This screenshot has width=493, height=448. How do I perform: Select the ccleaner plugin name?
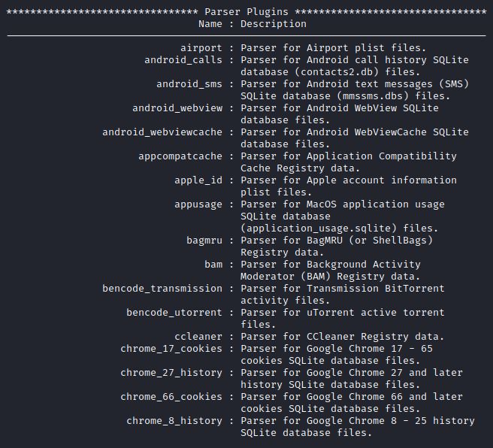coord(198,337)
